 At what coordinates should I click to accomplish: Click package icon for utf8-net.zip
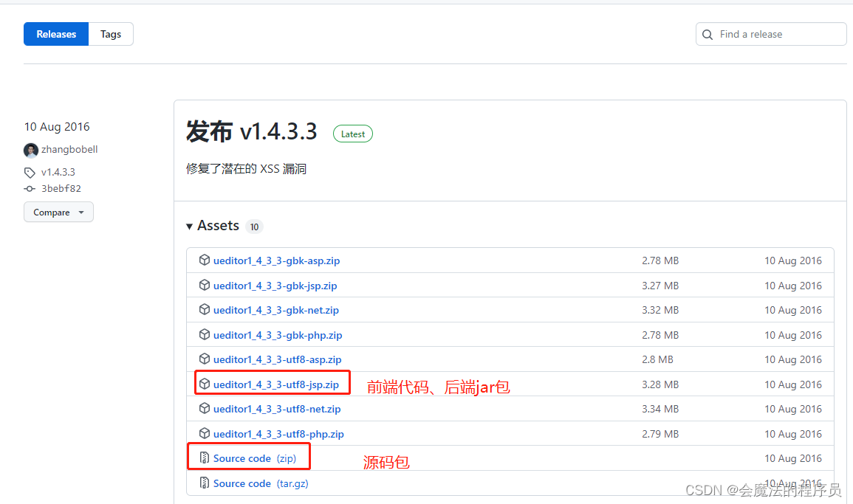[205, 408]
